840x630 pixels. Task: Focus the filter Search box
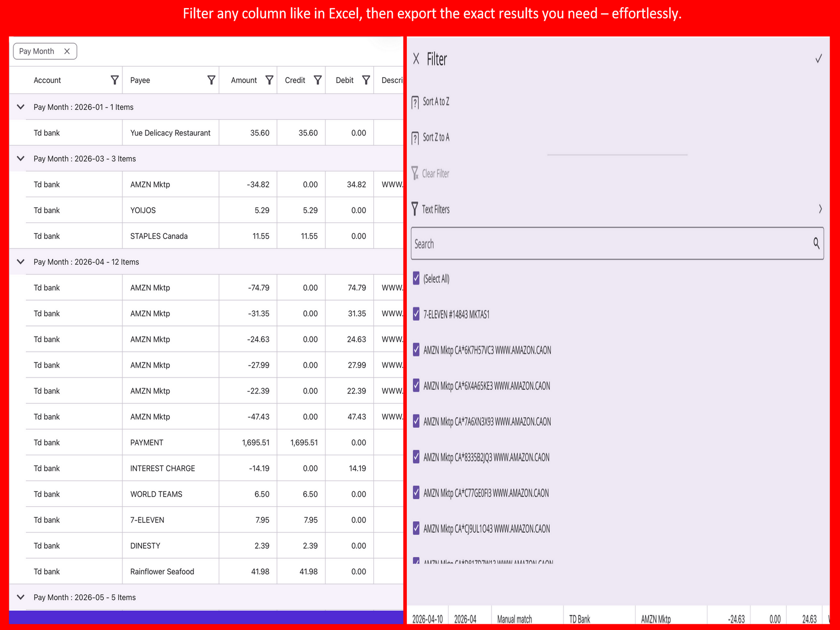pyautogui.click(x=617, y=244)
